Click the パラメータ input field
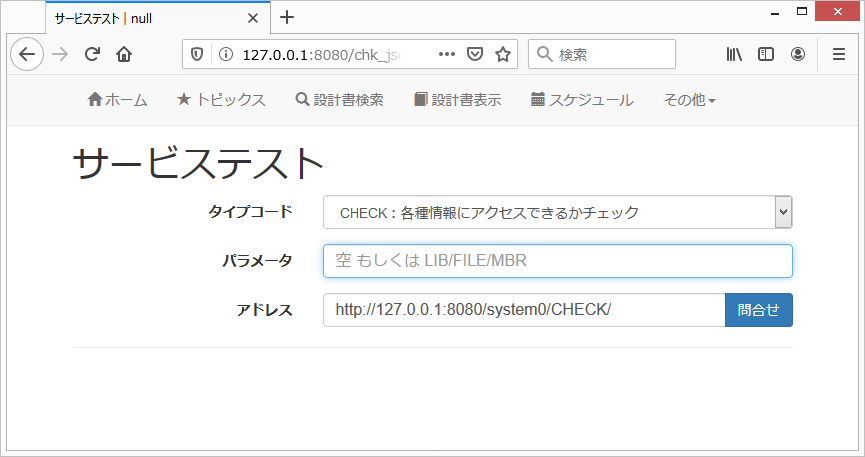Viewport: 865px width, 457px height. click(x=558, y=261)
